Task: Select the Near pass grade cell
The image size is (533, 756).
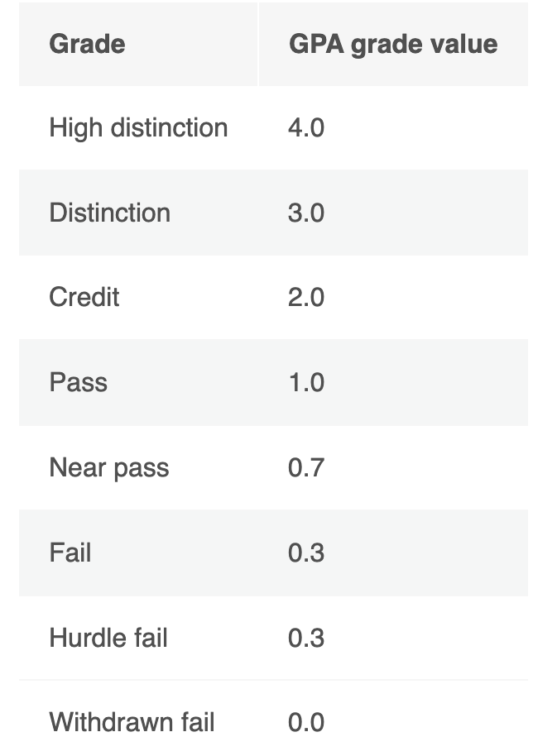Action: click(x=109, y=467)
